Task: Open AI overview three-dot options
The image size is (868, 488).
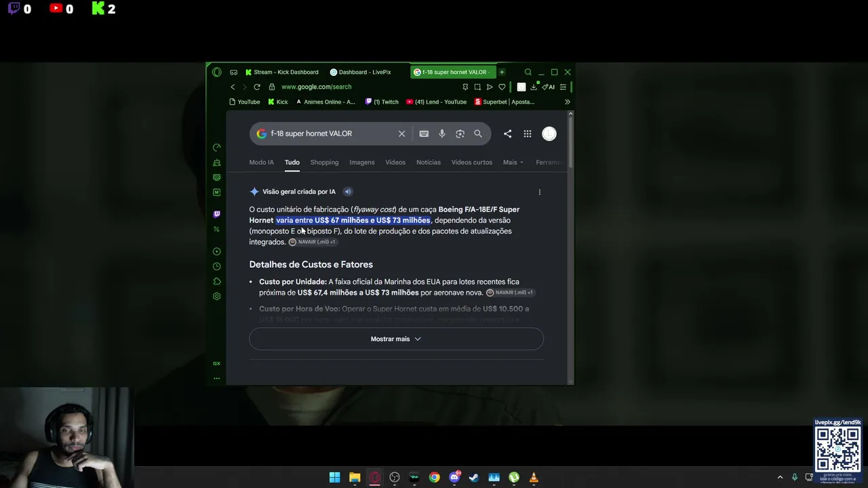Action: 540,192
